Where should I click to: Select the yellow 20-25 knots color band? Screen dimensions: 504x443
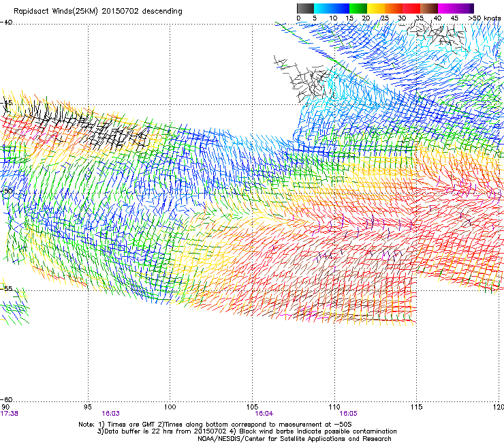(x=376, y=8)
